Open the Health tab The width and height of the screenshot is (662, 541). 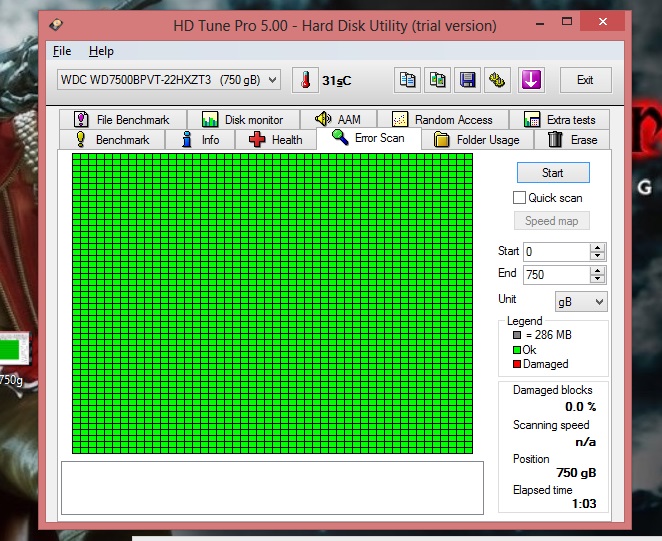pos(275,140)
